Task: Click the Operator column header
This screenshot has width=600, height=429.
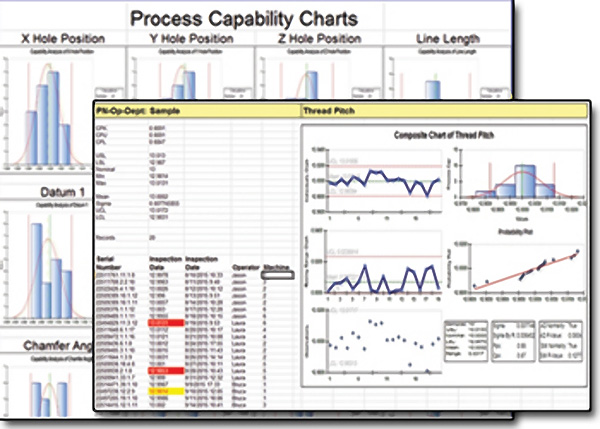Action: pos(246,267)
